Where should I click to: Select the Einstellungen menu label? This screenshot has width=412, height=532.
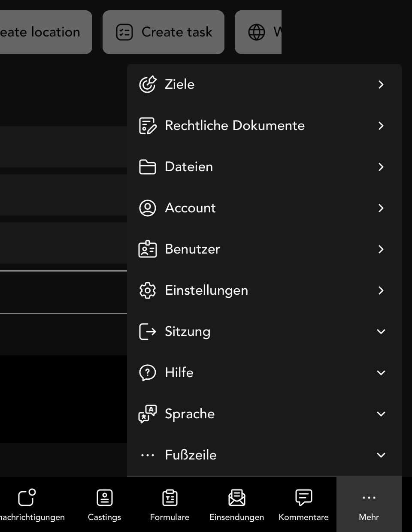[x=206, y=290]
